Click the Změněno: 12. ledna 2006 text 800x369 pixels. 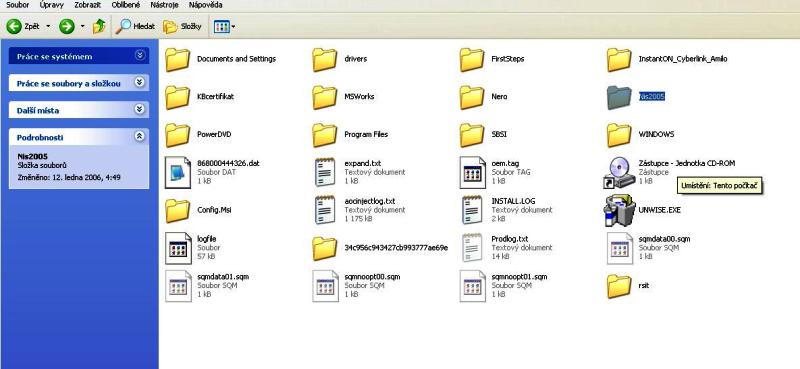(x=68, y=177)
